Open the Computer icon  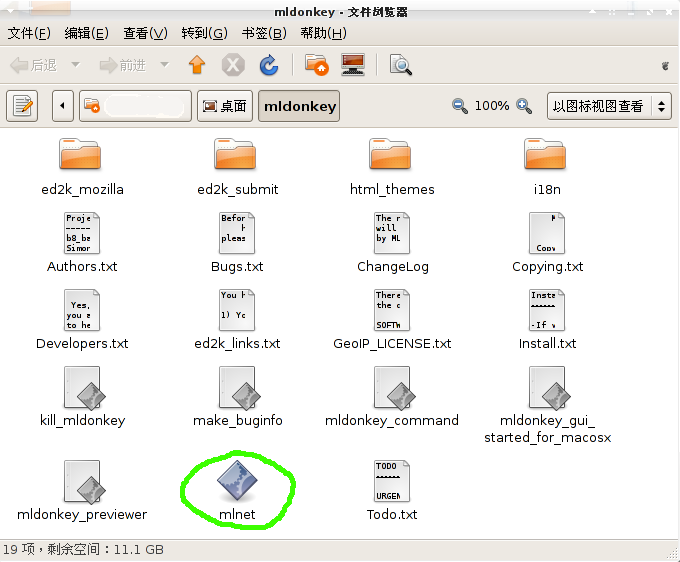click(353, 65)
